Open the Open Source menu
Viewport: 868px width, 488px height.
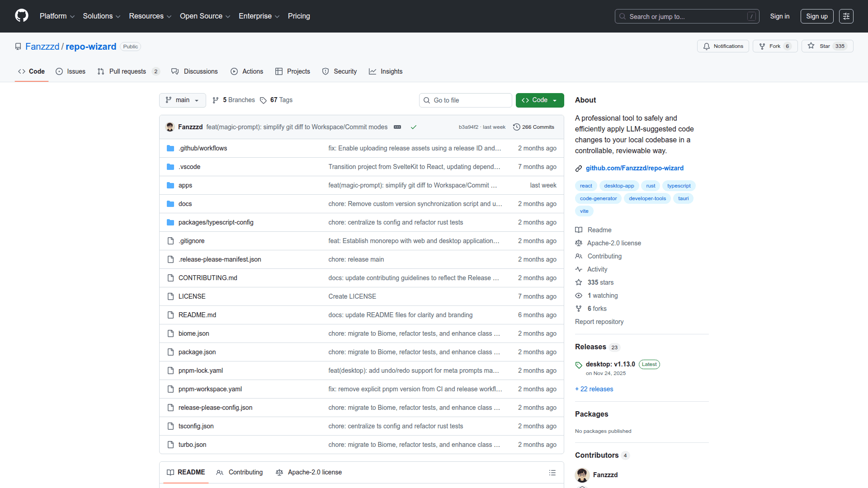click(205, 16)
